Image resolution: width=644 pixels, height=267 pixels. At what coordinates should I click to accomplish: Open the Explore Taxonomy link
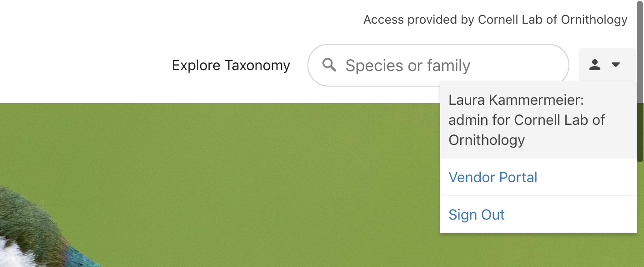[x=231, y=65]
